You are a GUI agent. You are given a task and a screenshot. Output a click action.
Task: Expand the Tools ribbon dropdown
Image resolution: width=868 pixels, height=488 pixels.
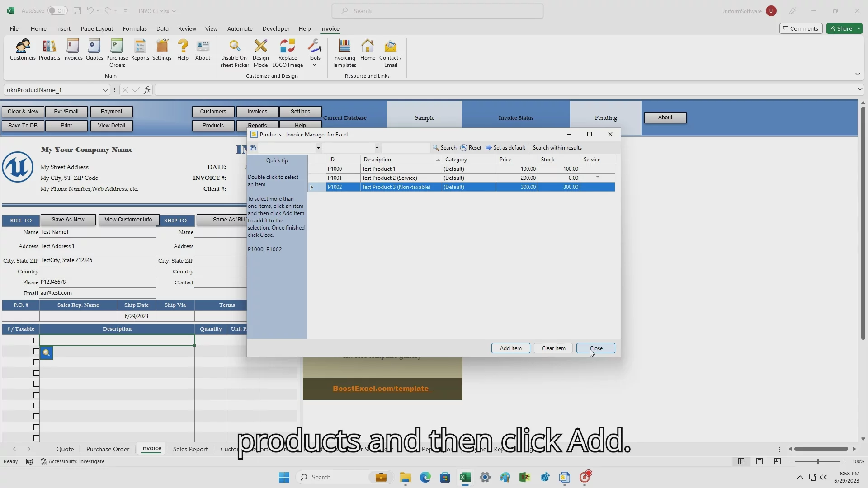(314, 53)
